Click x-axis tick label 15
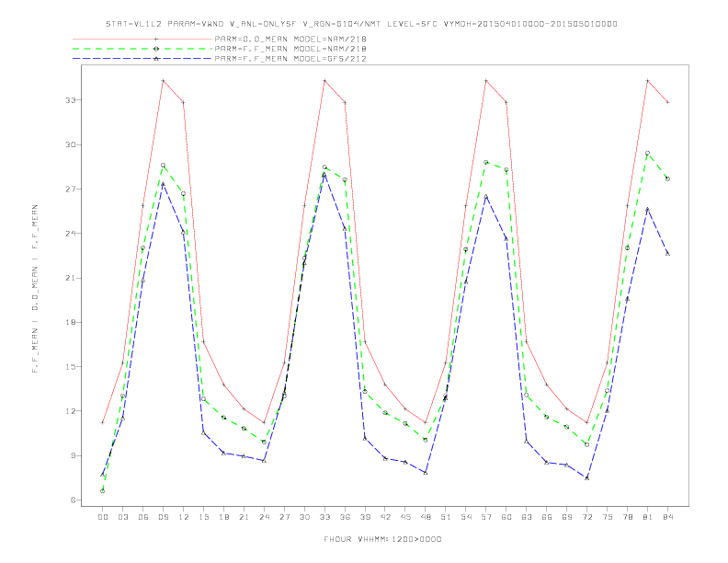The image size is (728, 563). pyautogui.click(x=203, y=517)
